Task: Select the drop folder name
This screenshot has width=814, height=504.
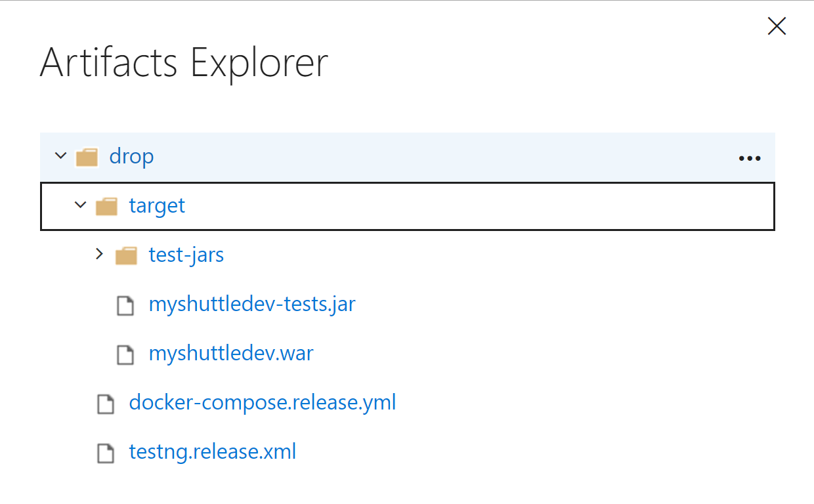Action: (131, 157)
